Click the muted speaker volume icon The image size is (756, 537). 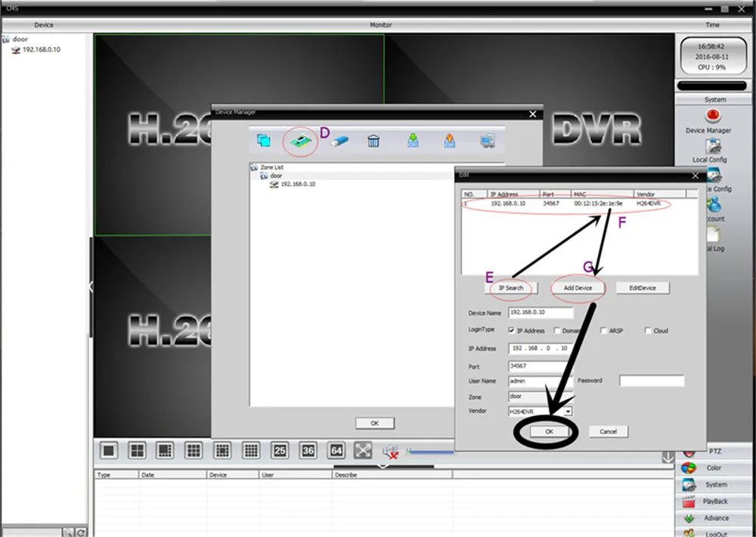391,452
